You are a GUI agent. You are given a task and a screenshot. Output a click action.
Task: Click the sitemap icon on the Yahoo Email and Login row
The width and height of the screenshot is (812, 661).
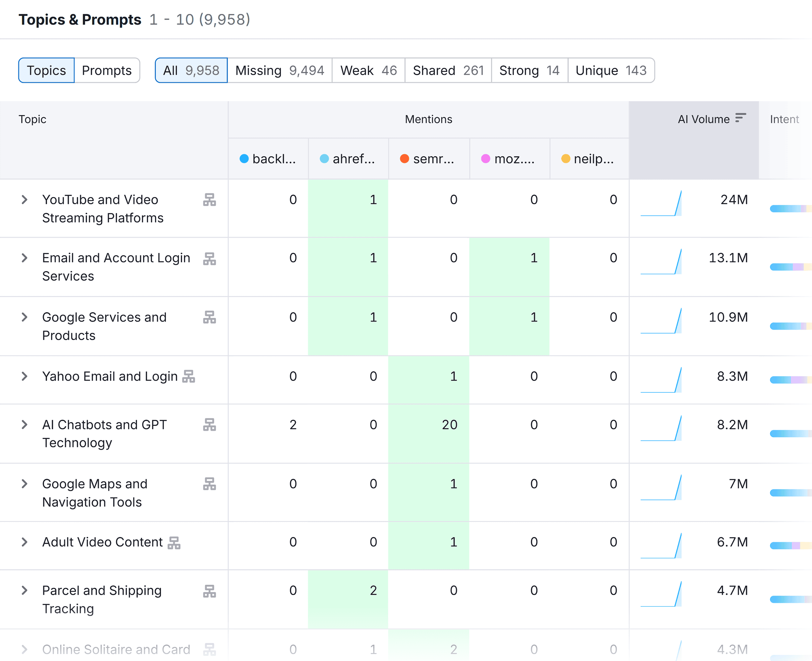point(189,377)
